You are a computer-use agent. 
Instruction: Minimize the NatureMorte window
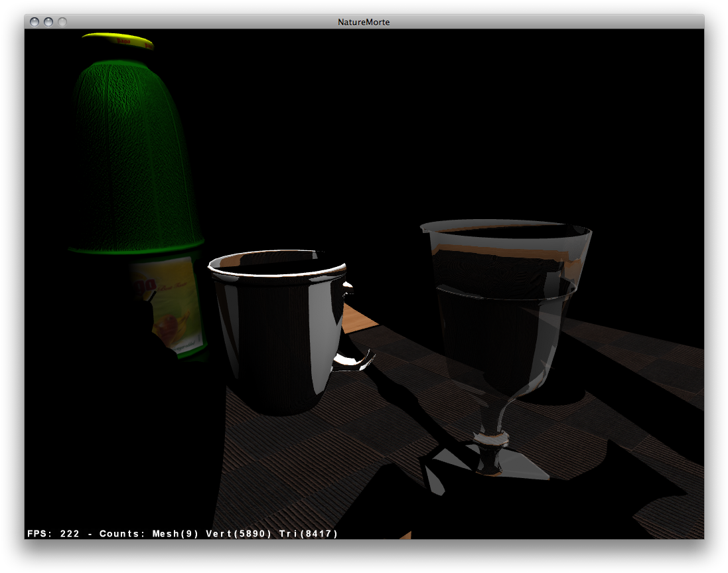pyautogui.click(x=48, y=22)
